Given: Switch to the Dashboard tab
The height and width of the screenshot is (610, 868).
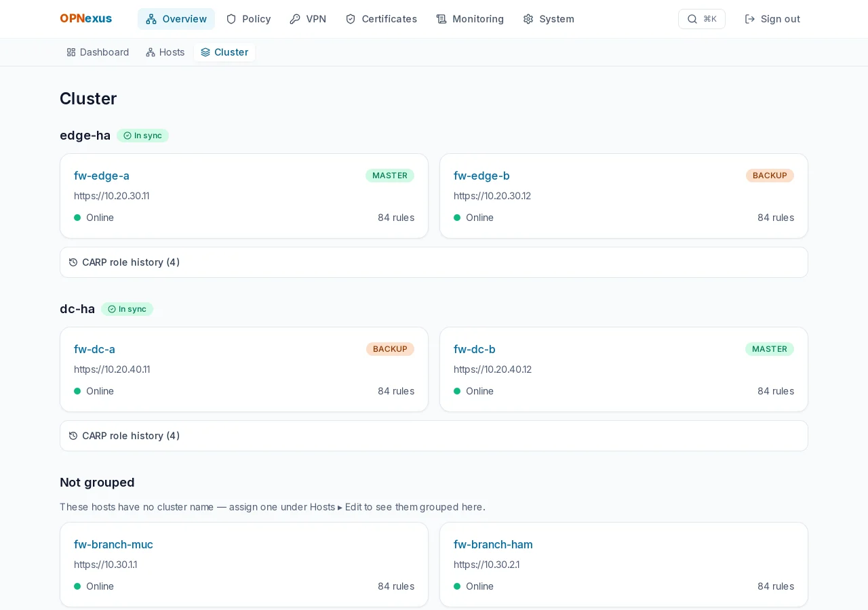Looking at the screenshot, I should (x=98, y=52).
